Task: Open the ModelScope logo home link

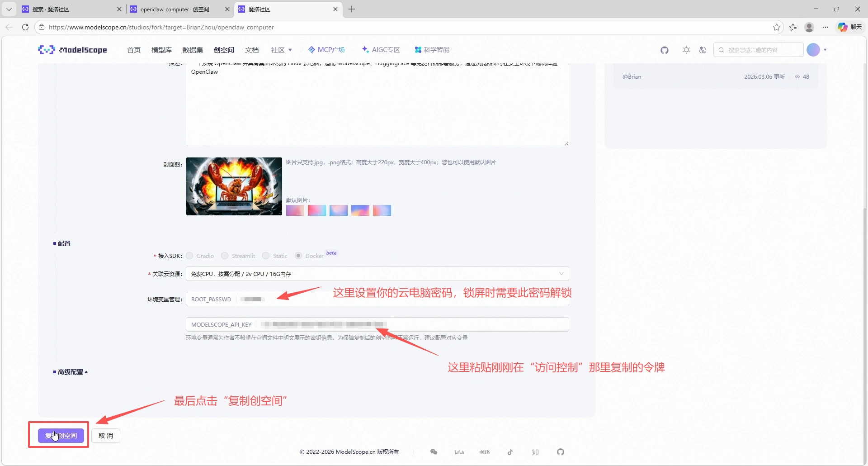Action: [72, 50]
